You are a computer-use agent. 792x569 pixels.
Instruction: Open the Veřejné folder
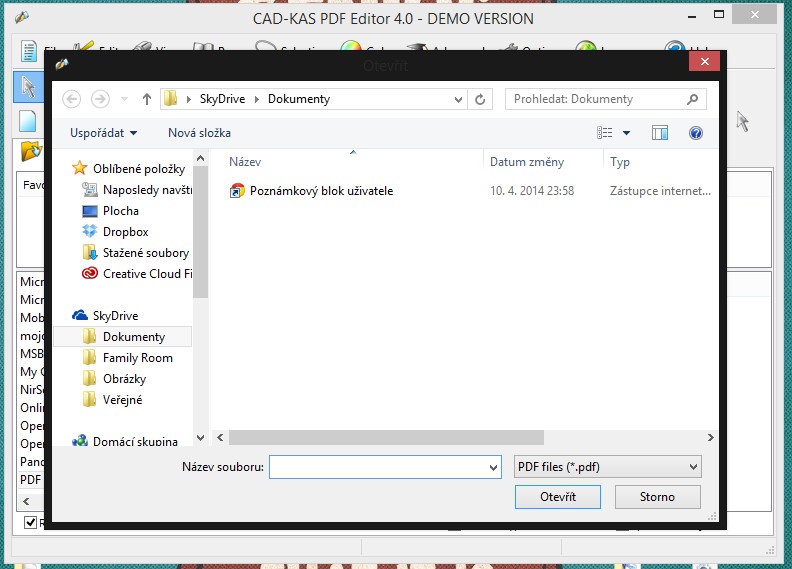pyautogui.click(x=123, y=400)
